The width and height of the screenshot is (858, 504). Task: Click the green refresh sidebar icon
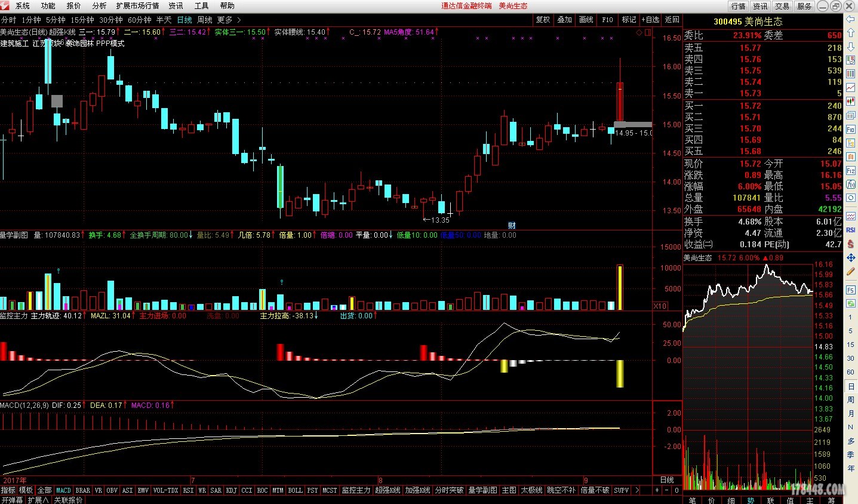(x=851, y=303)
